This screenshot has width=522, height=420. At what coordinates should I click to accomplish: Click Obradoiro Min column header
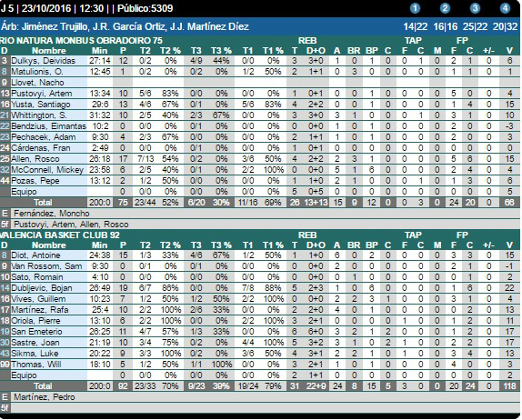99,51
